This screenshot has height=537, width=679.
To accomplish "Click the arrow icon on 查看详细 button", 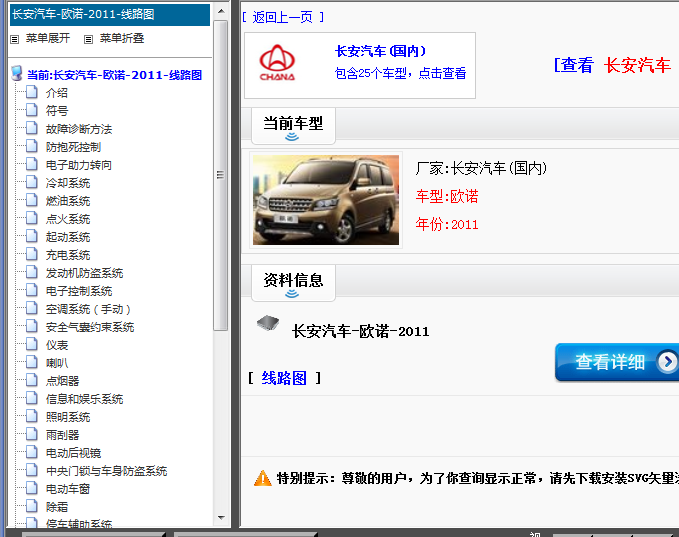I will pos(667,362).
